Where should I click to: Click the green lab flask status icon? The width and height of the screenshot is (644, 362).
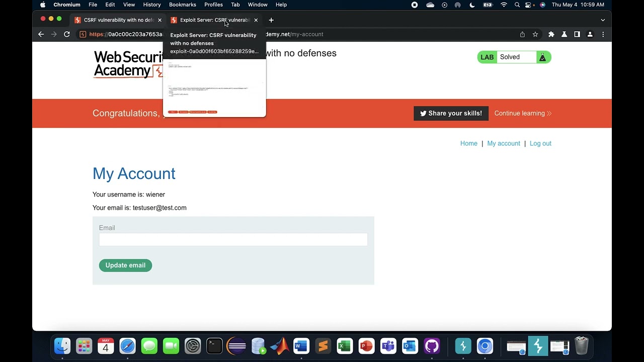(543, 57)
